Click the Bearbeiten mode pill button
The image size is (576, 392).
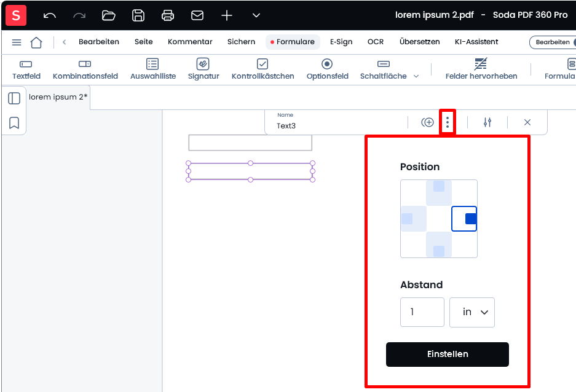click(x=553, y=42)
